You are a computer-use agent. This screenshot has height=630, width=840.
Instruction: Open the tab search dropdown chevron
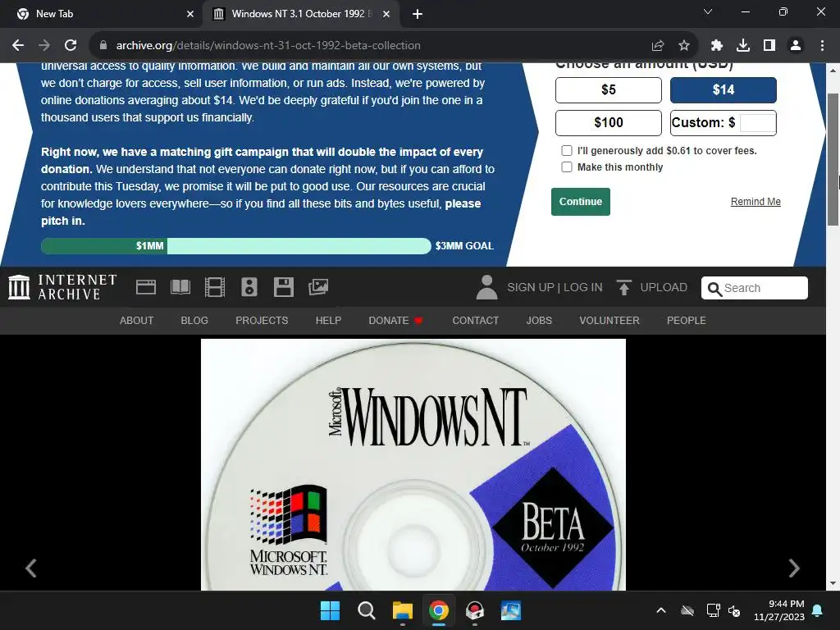(708, 11)
